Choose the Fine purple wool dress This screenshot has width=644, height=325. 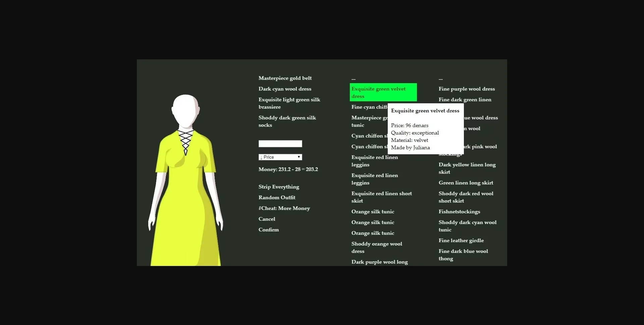(467, 89)
